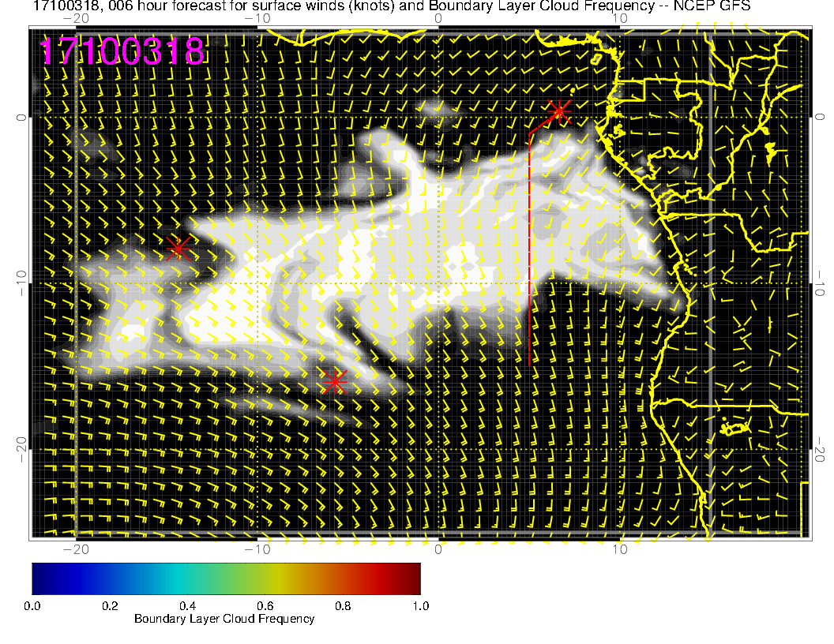Click the dark blue end of colorbar
Image resolution: width=834 pixels, height=644 pixels.
click(x=39, y=578)
